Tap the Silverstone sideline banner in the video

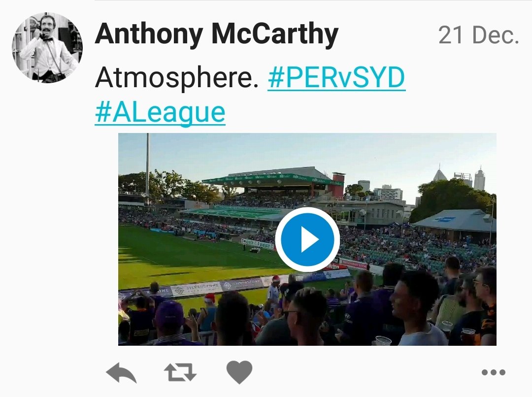197,289
